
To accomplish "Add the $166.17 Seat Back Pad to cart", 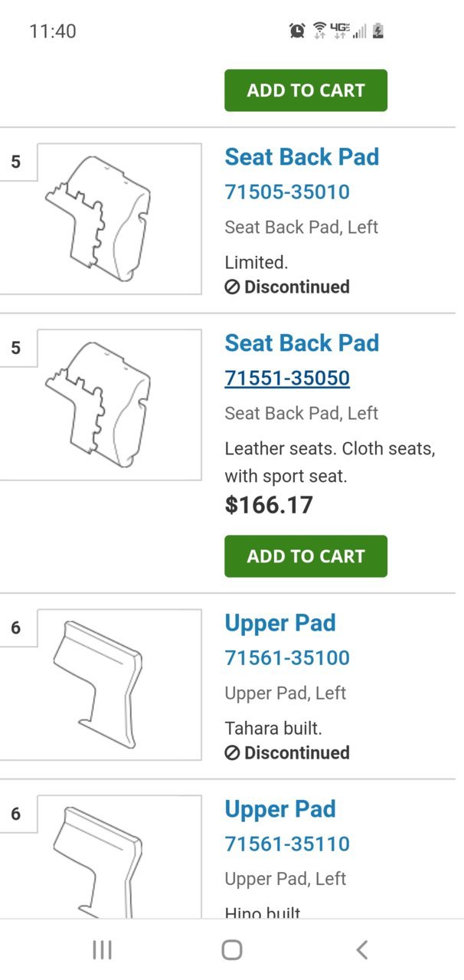I will pos(306,556).
